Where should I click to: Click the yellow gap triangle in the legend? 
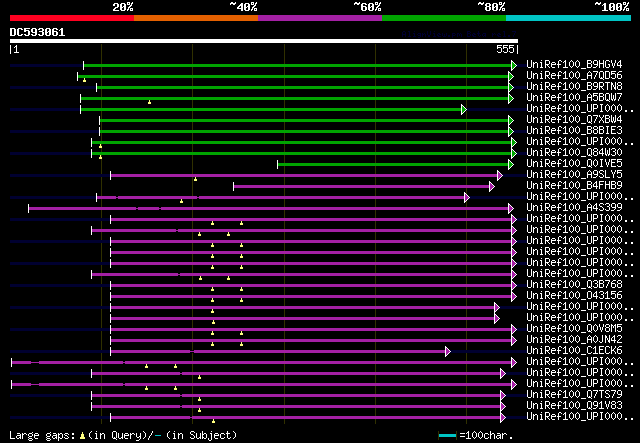click(81, 436)
